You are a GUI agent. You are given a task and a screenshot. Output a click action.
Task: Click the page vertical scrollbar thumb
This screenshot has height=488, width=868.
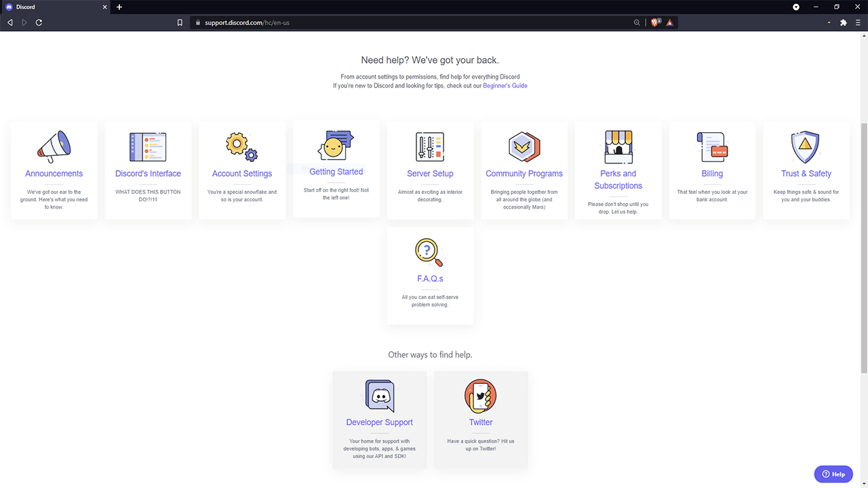[864, 247]
